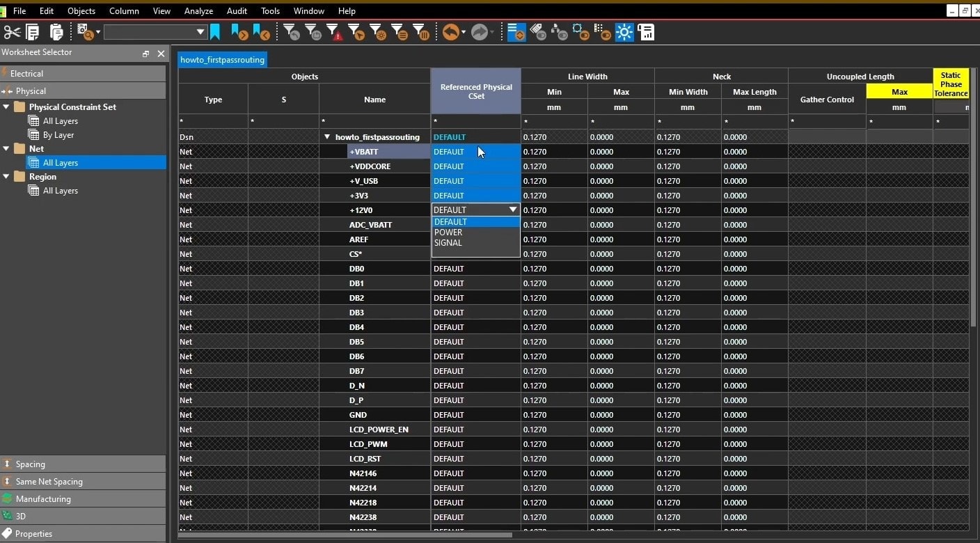This screenshot has width=980, height=543.
Task: Toggle the dashed-square selection icon
Action: tap(580, 32)
